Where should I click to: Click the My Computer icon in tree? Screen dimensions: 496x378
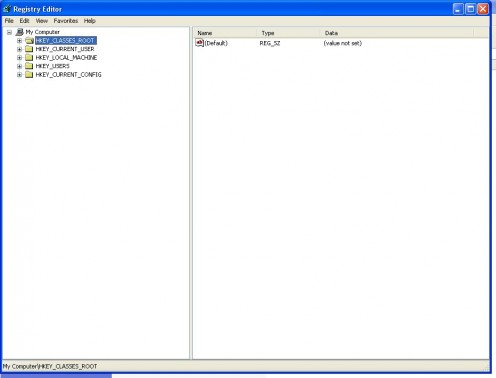click(x=20, y=32)
